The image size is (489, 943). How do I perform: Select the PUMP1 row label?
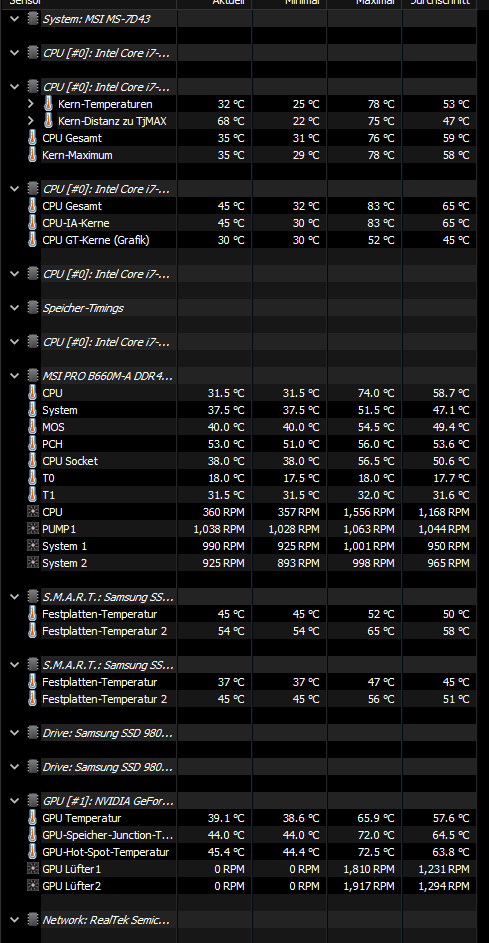[x=59, y=529]
